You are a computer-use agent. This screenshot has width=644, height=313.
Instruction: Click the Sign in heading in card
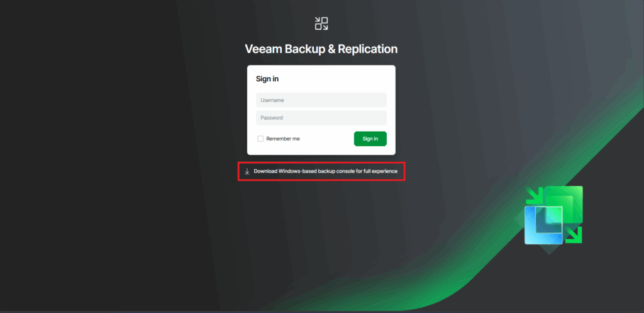tap(267, 79)
